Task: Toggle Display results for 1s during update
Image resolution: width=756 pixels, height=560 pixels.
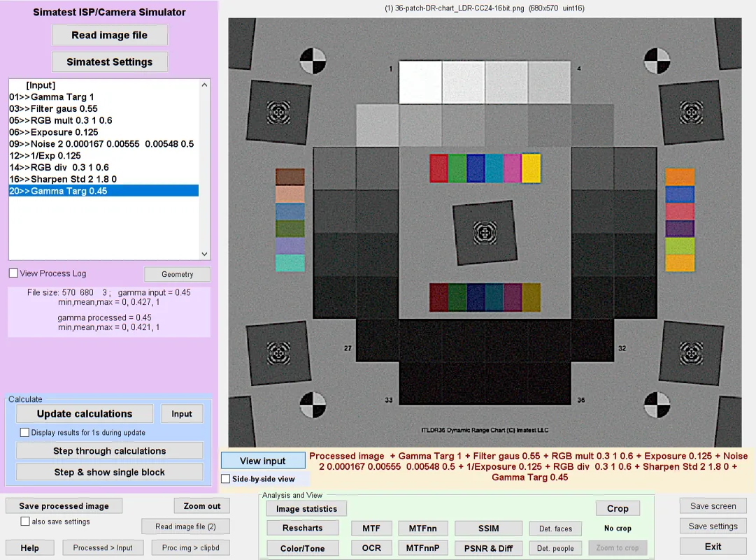Action: click(x=24, y=432)
